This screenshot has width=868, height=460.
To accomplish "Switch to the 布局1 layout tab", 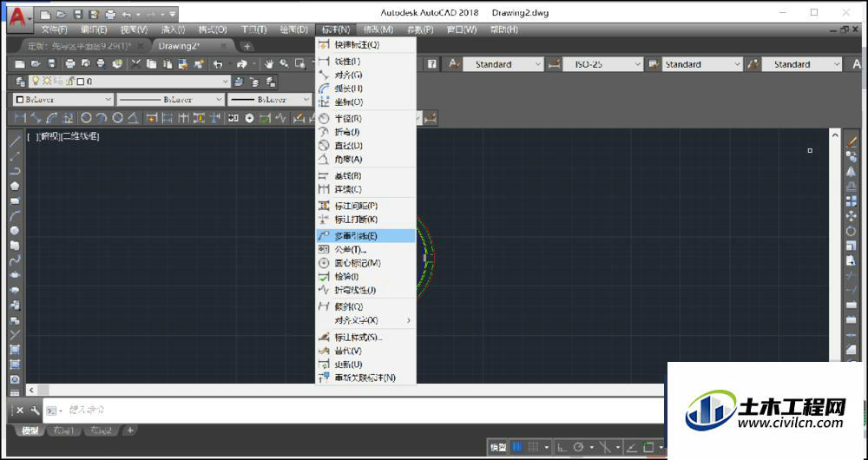I will pyautogui.click(x=64, y=430).
